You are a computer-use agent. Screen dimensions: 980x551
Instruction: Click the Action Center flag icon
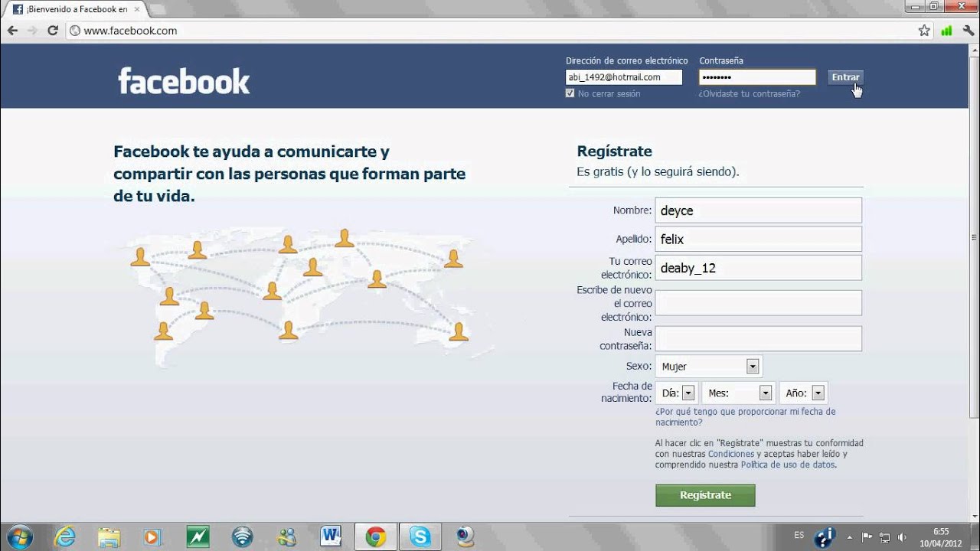(867, 536)
